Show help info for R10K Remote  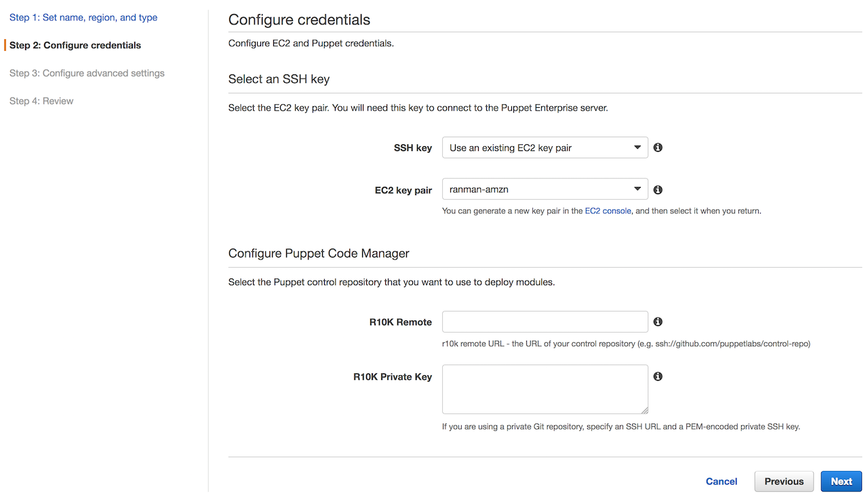[658, 322]
